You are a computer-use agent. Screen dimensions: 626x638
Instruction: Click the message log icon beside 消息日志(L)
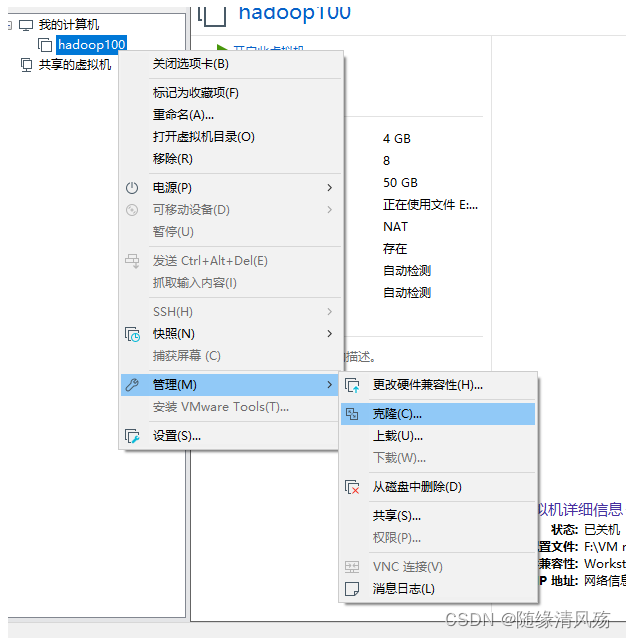[352, 589]
